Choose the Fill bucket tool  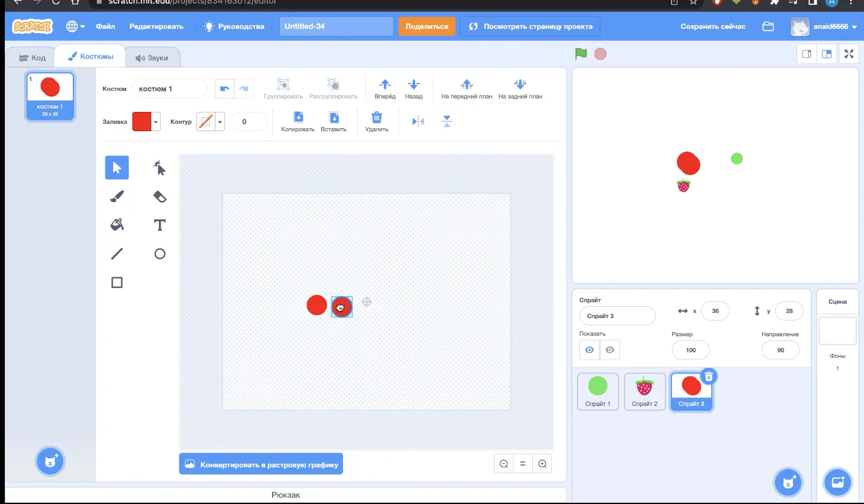(117, 225)
